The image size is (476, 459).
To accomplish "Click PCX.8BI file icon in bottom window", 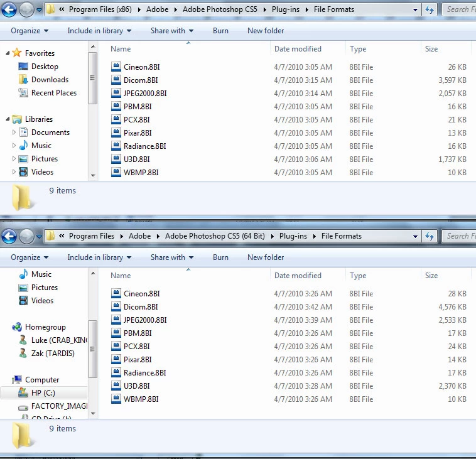I will click(116, 347).
